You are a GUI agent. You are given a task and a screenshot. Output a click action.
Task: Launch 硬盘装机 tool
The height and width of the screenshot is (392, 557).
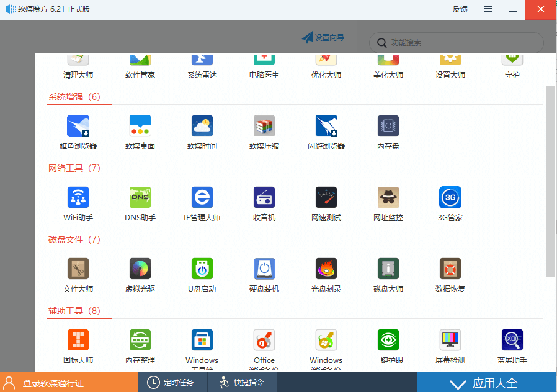(264, 269)
